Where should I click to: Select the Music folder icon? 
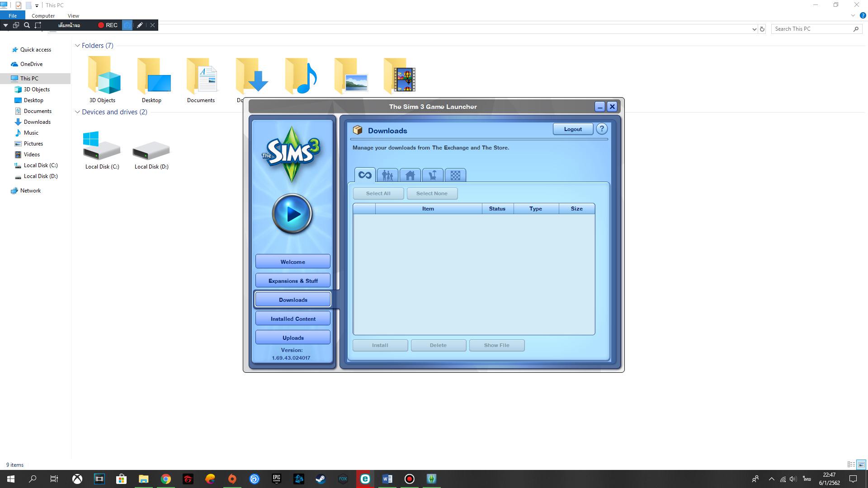tap(300, 76)
